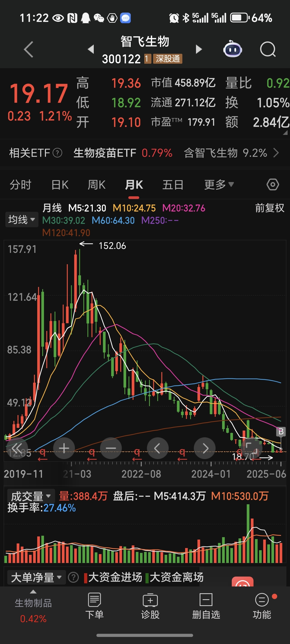Open WeChat notification in status bar
Viewport: 290px width, 644px height.
[x=99, y=18]
